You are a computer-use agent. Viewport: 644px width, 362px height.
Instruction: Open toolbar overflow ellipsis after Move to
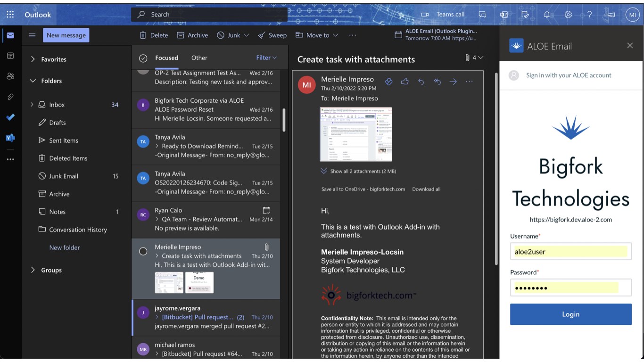353,35
